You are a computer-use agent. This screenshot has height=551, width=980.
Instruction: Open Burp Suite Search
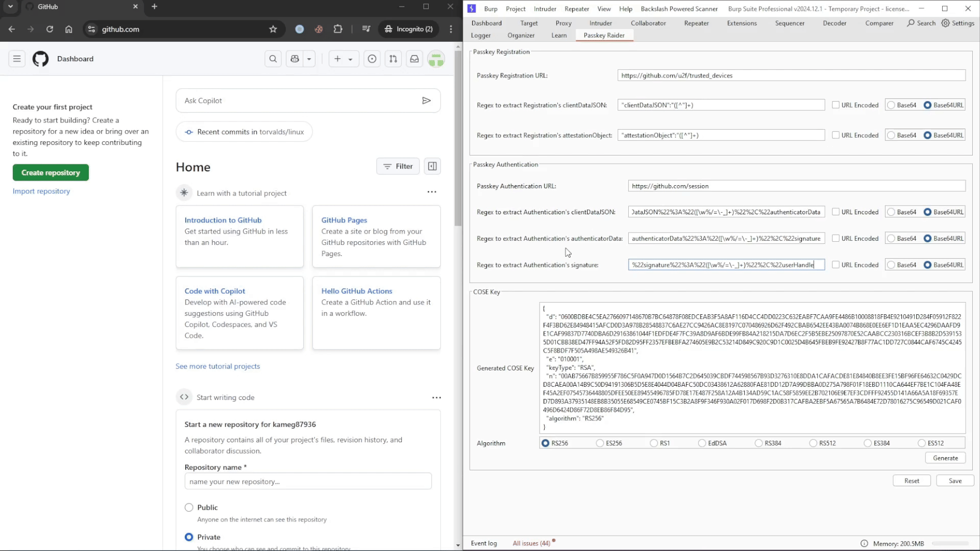pyautogui.click(x=921, y=23)
